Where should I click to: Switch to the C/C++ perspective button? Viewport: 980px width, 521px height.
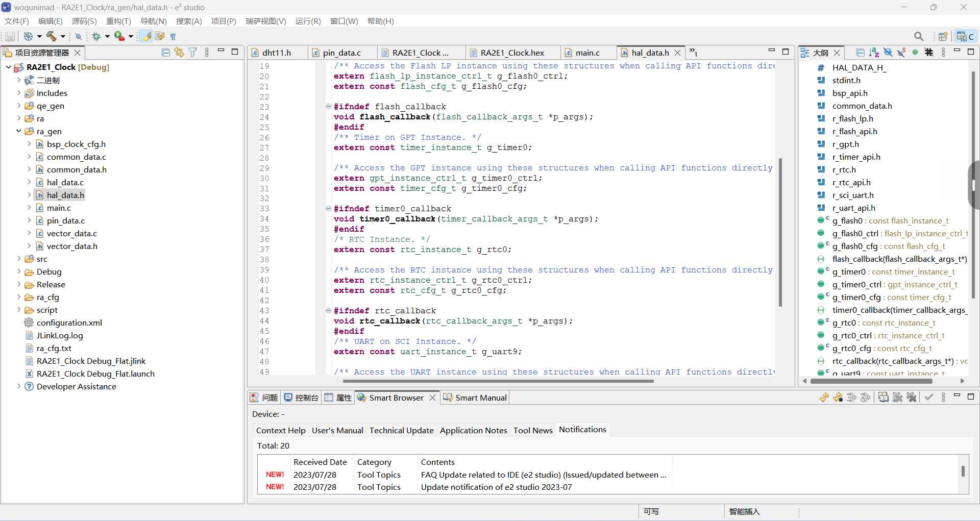pos(965,36)
